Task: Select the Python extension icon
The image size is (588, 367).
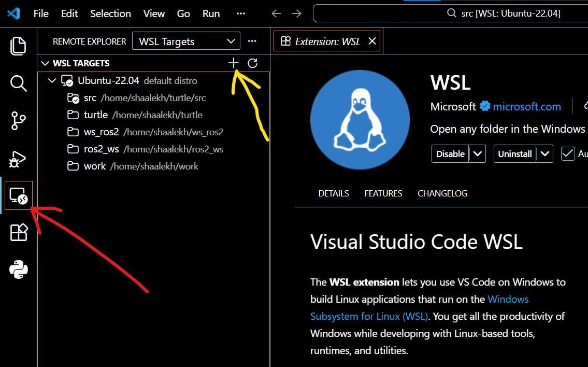Action: [x=18, y=270]
